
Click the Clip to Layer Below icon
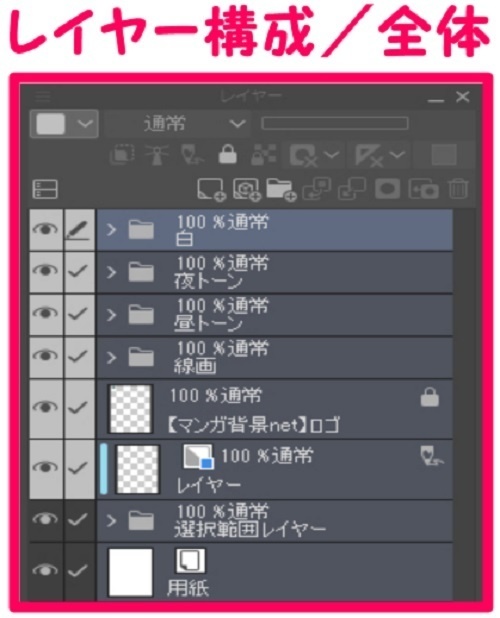tap(122, 154)
